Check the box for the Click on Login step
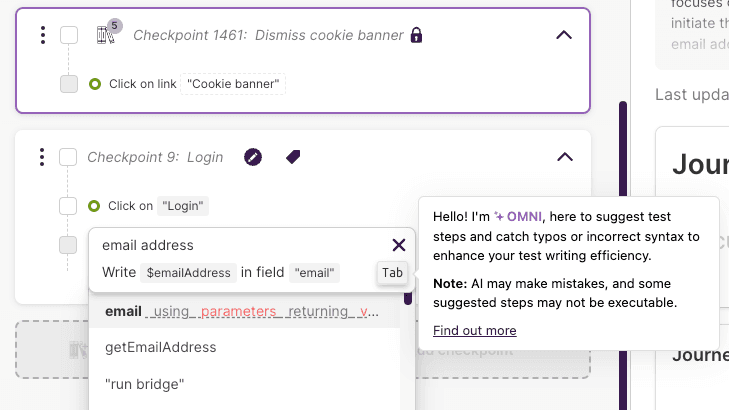Viewport: 729px width, 410px height. (x=68, y=206)
